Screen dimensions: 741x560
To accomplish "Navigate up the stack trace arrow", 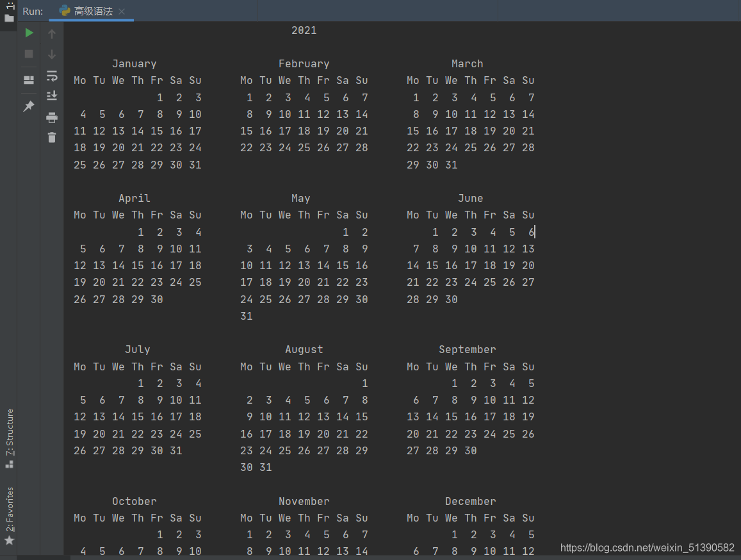I will tap(52, 33).
